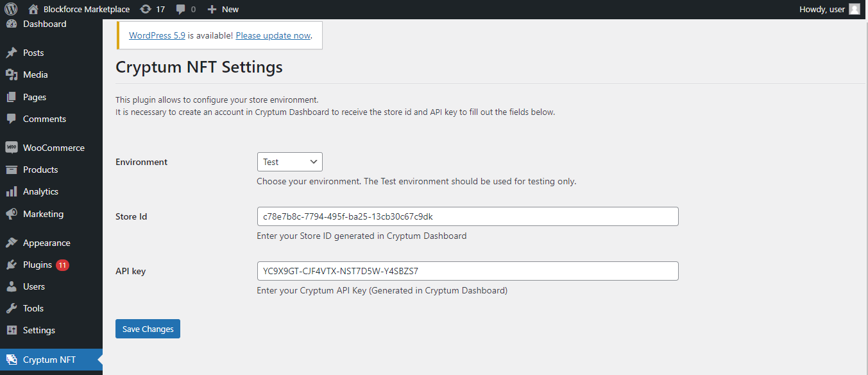Click the user avatar next to Howdy
This screenshot has width=868, height=375.
pyautogui.click(x=854, y=9)
